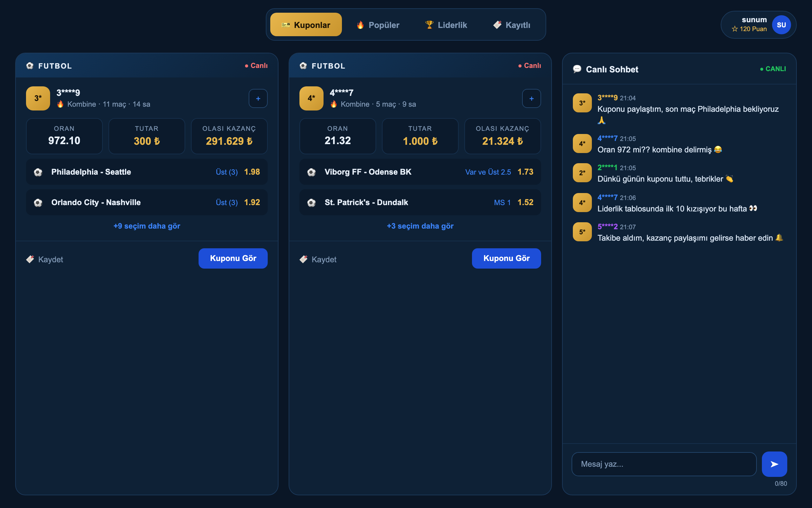Click the Oran 972 mi?? chat message
The width and height of the screenshot is (812, 508).
[x=660, y=150]
